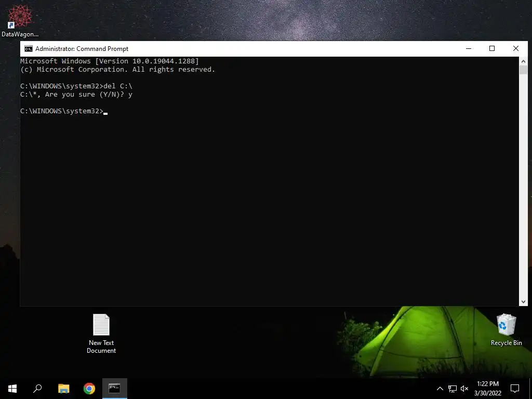532x399 pixels.
Task: Minimize the Command Prompt window
Action: [x=469, y=48]
